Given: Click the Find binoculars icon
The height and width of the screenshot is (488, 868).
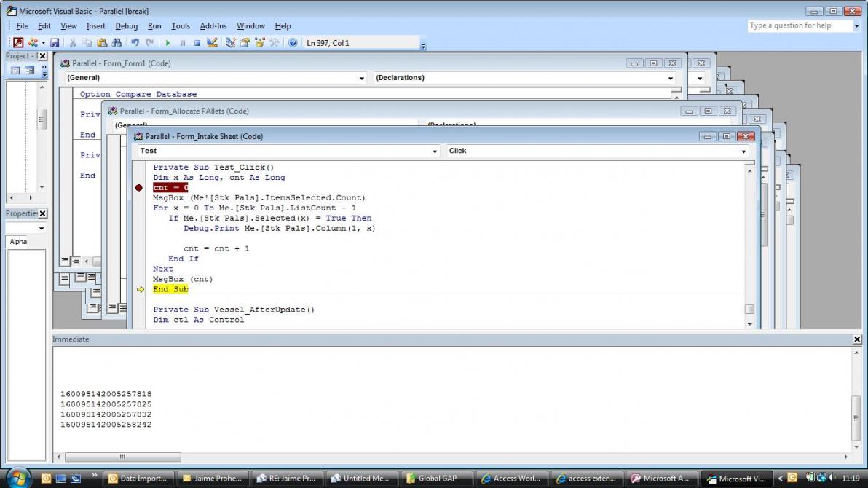Looking at the screenshot, I should click(x=116, y=43).
